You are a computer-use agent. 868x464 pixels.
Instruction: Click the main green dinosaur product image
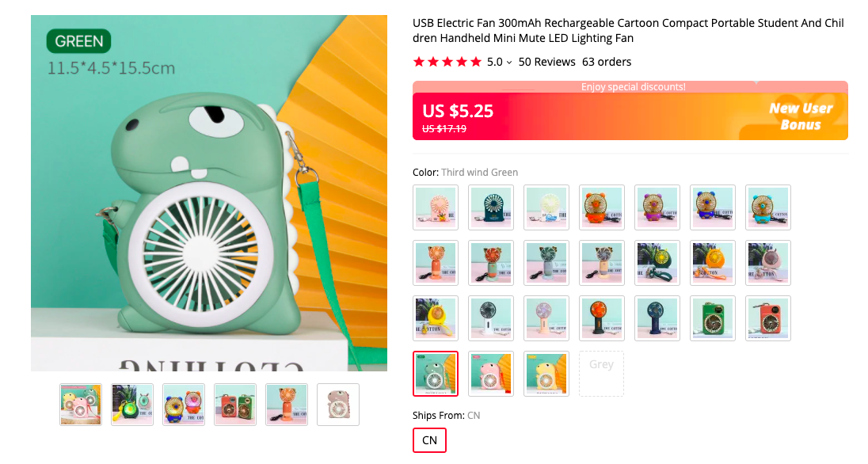click(x=209, y=192)
